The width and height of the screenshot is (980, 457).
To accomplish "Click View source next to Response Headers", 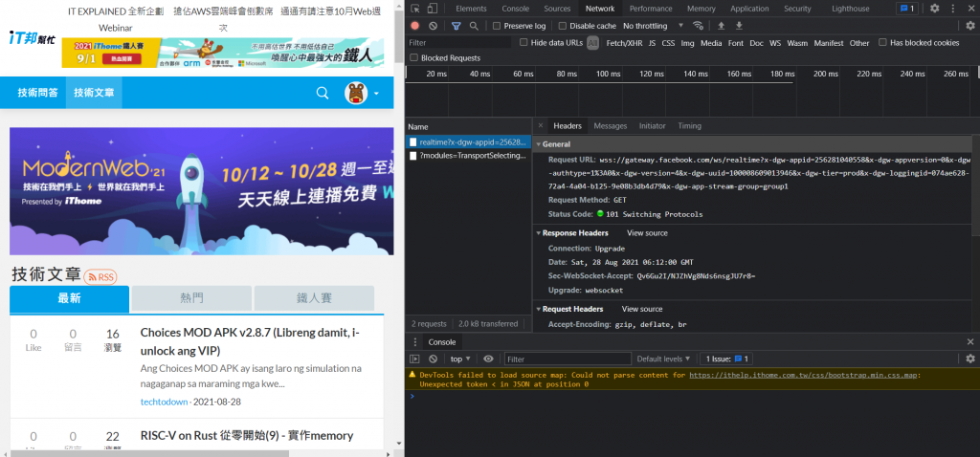I will coord(647,233).
